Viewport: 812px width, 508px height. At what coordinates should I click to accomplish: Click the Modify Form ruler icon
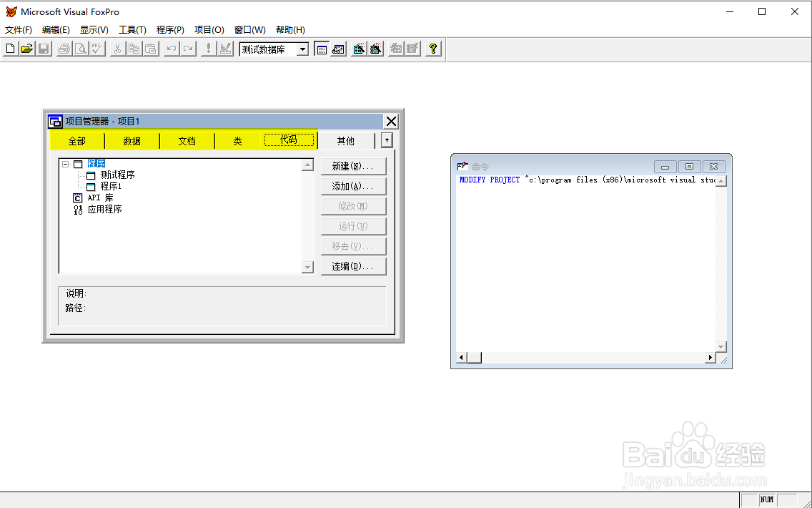(225, 49)
